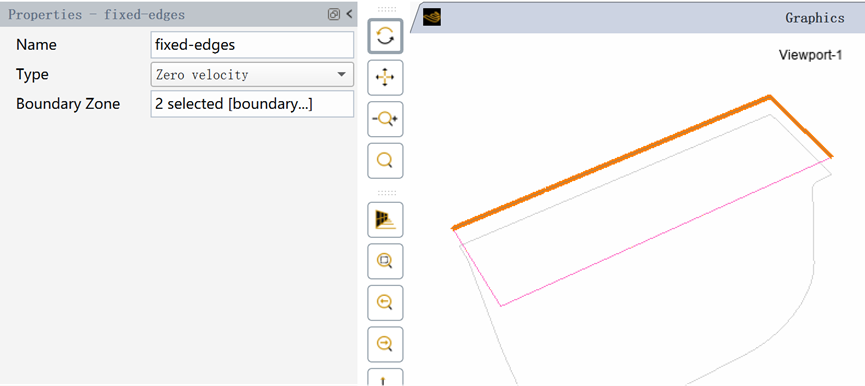Screen dimensions: 865x386
Task: Select the Rotate view tool
Action: 385,37
